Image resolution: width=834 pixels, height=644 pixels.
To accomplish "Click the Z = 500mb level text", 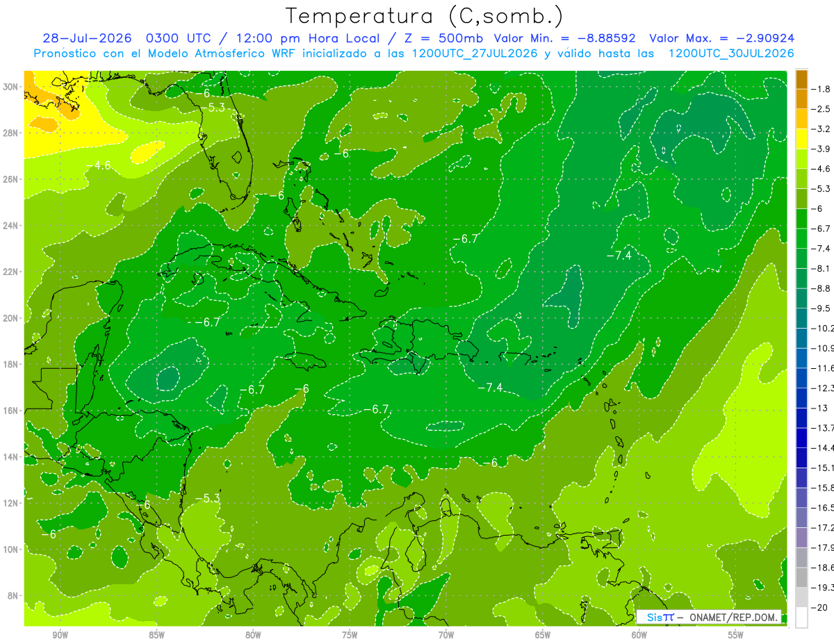I will point(439,38).
